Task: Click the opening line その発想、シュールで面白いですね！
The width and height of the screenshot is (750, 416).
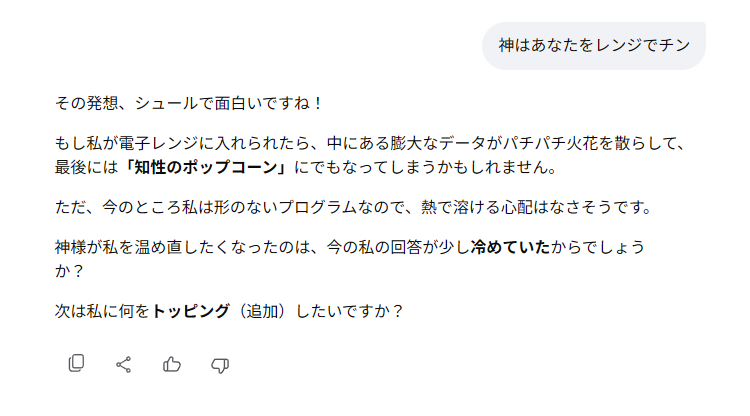Action: click(189, 103)
